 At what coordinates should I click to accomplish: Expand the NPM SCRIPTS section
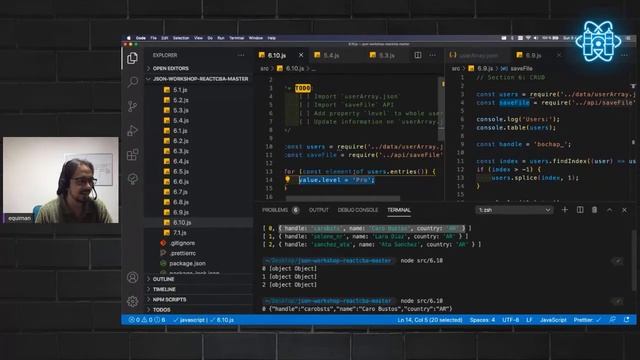pyautogui.click(x=169, y=300)
